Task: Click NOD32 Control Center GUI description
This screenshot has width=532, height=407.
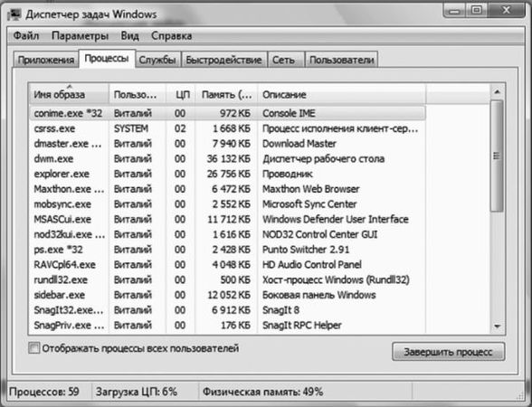Action: click(320, 234)
